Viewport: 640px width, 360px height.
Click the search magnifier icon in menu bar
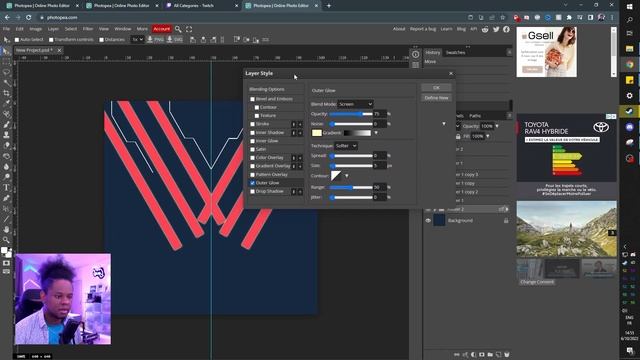point(178,29)
